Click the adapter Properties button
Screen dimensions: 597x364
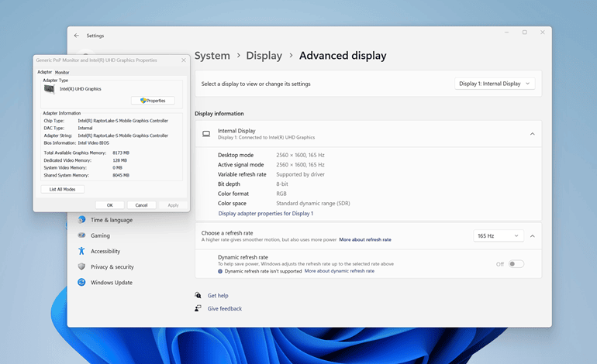(x=153, y=101)
